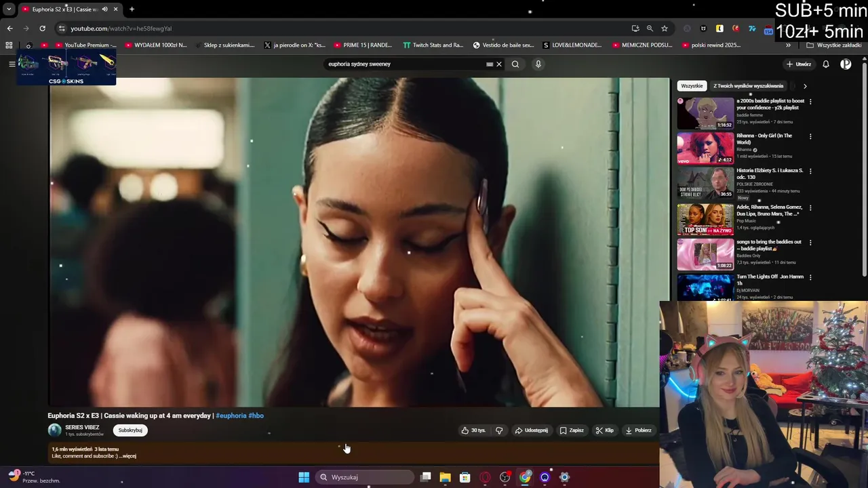This screenshot has width=868, height=488.
Task: Open Microsoft Store from the taskbar
Action: pos(465,477)
